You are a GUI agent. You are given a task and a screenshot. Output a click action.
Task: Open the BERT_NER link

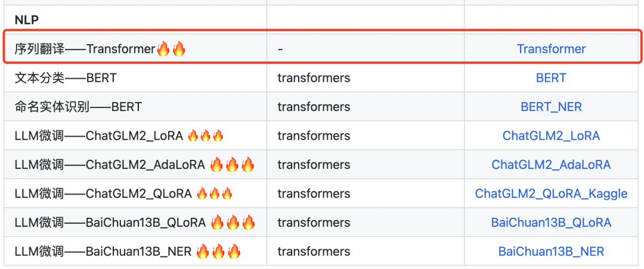tap(551, 107)
